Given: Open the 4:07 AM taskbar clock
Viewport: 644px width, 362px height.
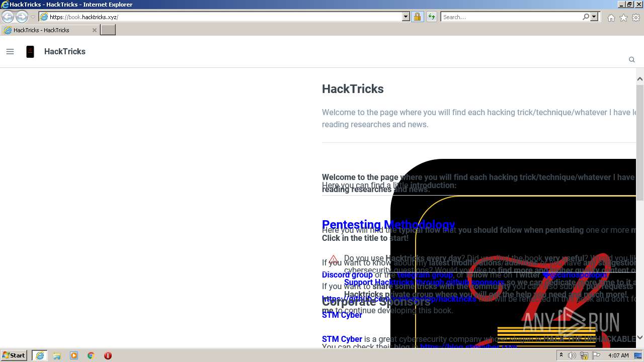Looking at the screenshot, I should pos(618,355).
